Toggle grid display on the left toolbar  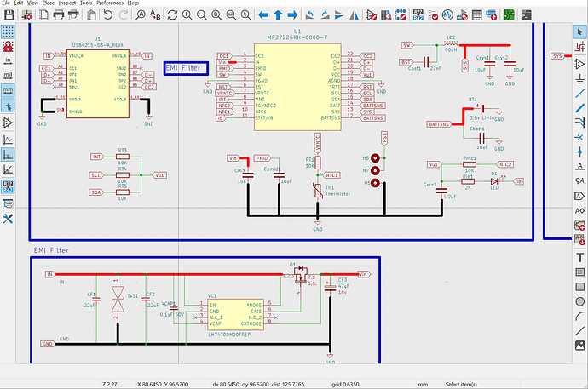click(8, 32)
